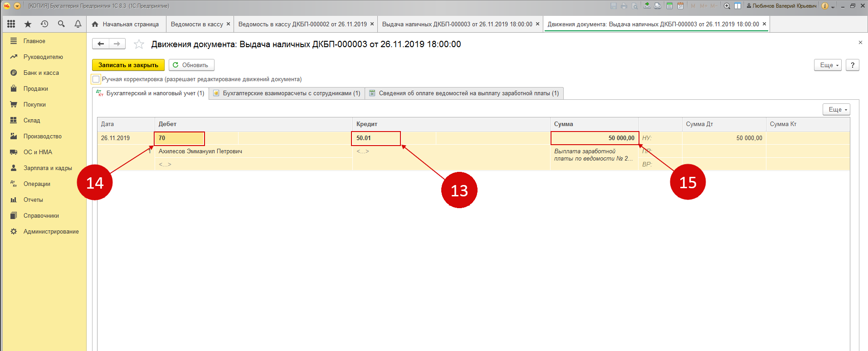Select Сведения об оплате ведомостей tab
868x351 pixels.
[464, 93]
